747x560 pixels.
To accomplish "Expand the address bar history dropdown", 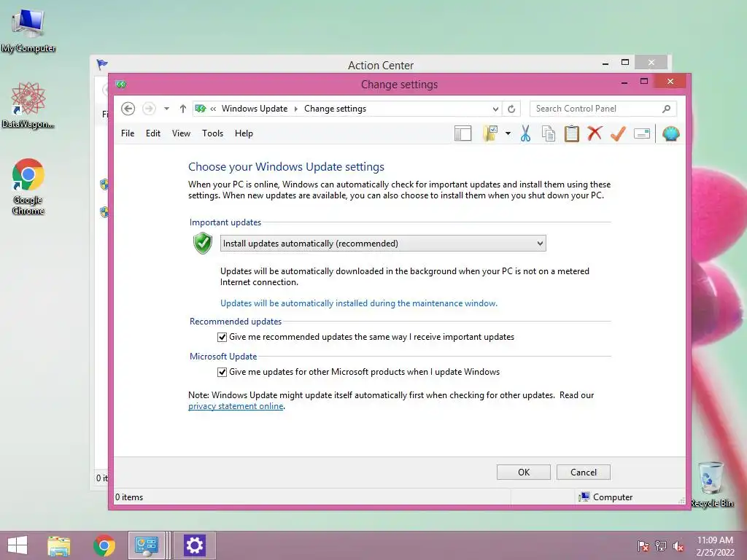I will 495,109.
